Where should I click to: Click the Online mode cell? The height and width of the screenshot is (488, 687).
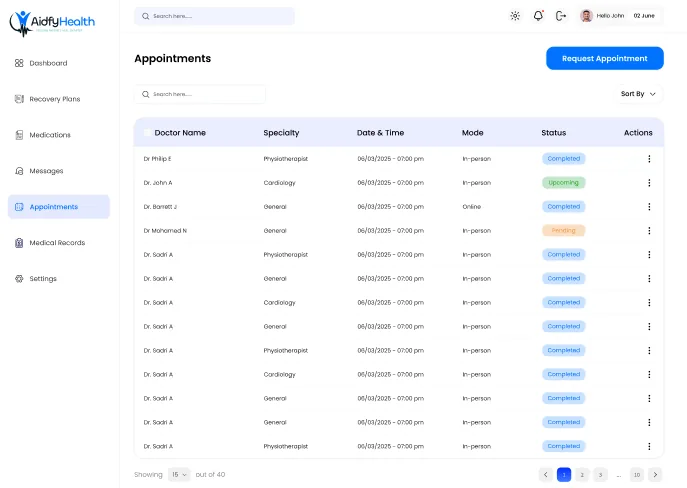[471, 206]
